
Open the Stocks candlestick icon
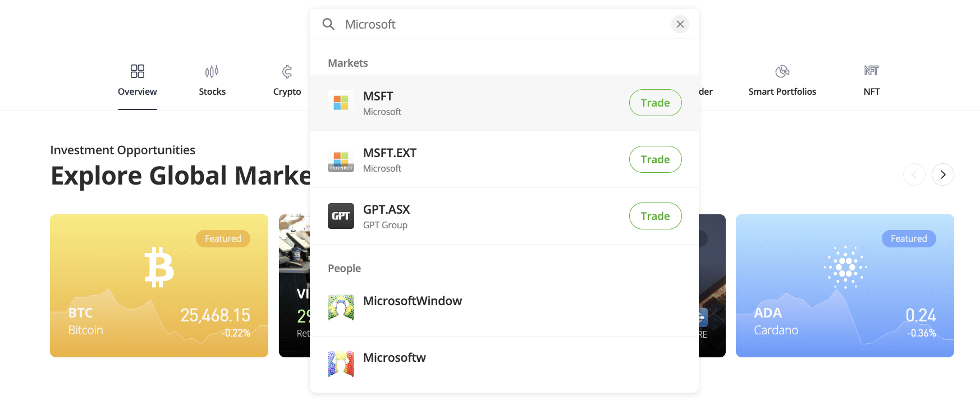point(212,71)
